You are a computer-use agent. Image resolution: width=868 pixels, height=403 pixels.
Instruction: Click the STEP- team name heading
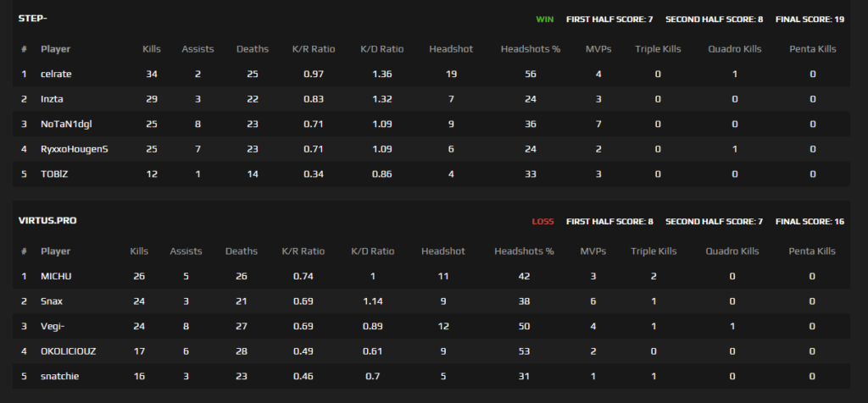coord(34,19)
